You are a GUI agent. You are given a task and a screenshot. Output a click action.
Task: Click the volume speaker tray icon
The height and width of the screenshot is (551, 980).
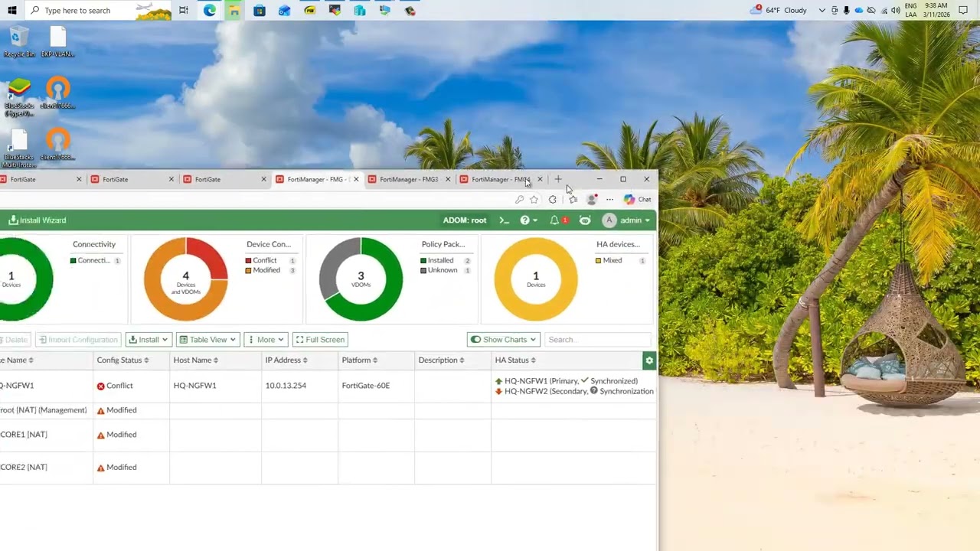pos(895,10)
